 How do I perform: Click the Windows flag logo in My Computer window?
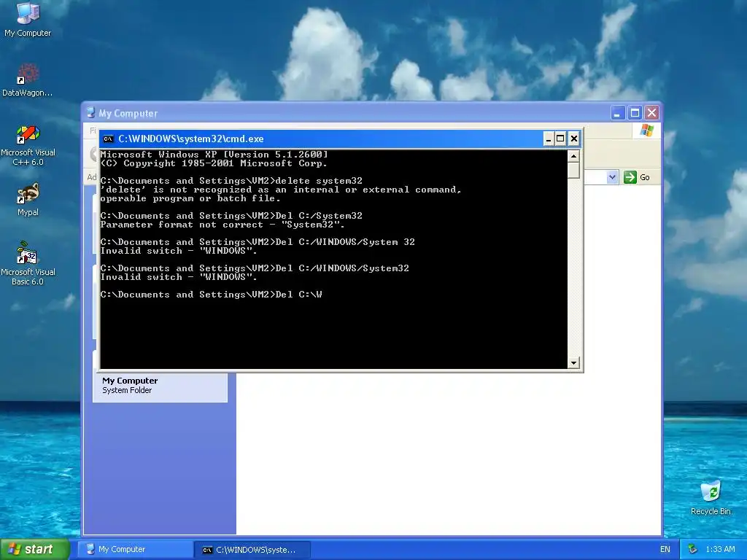point(646,130)
